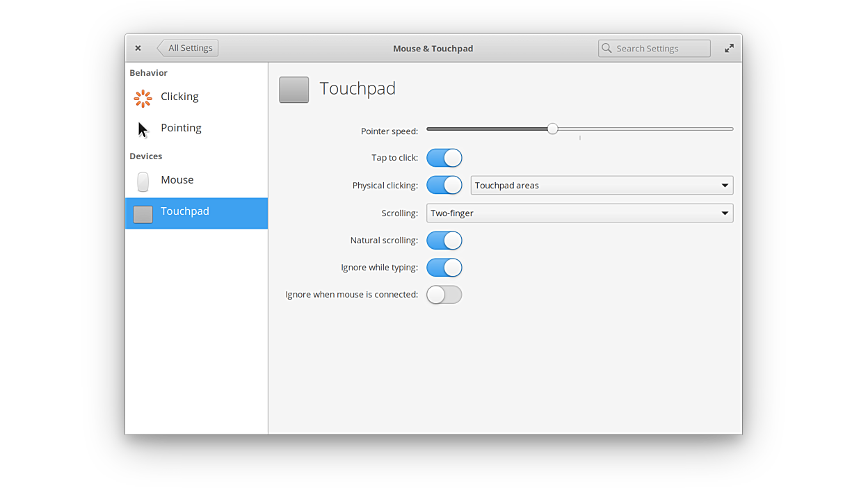Click the orange Clicking icon in sidebar

tap(143, 98)
